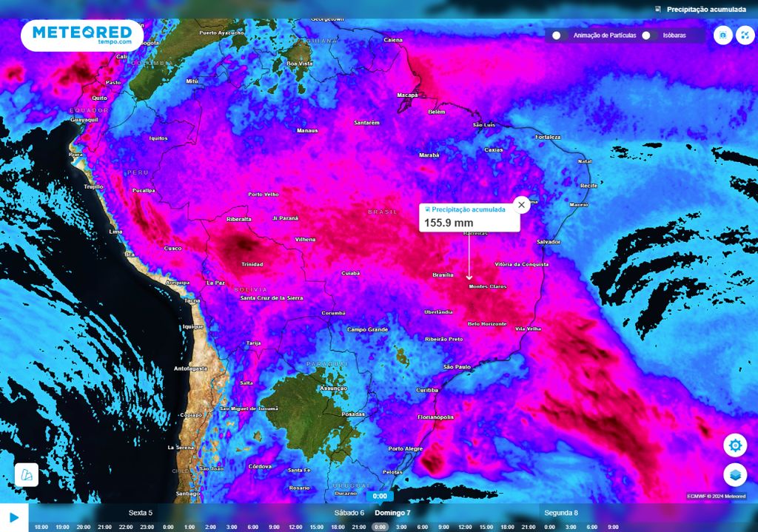
Task: Select Sexta 5 on the timeline
Action: point(141,513)
